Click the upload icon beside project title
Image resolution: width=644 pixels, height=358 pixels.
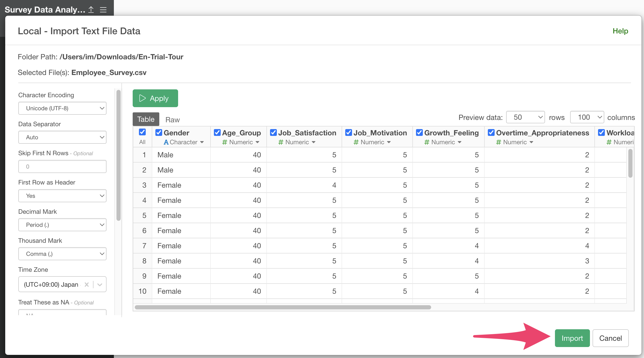[x=91, y=10]
